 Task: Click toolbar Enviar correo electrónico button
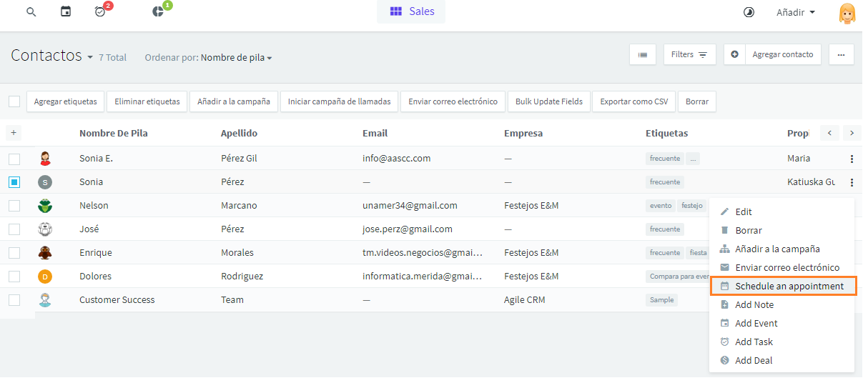[453, 101]
